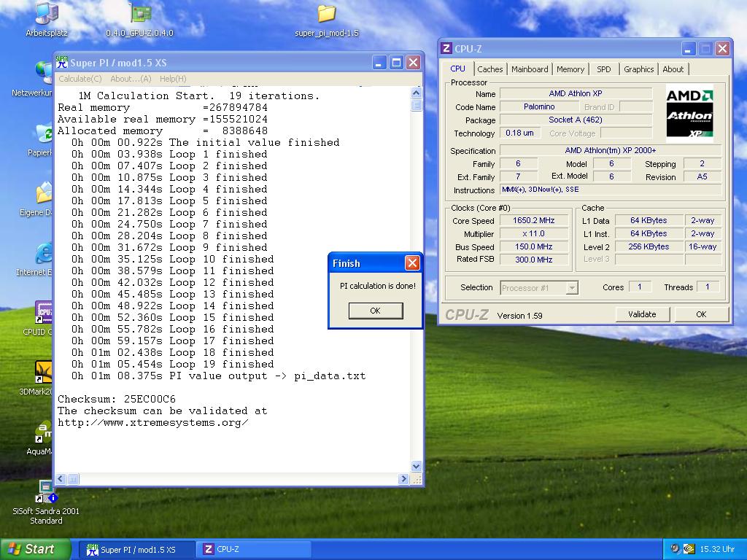The image size is (747, 560).
Task: Open SiSoft Sandra 2001 Standard shortcut
Action: click(46, 491)
